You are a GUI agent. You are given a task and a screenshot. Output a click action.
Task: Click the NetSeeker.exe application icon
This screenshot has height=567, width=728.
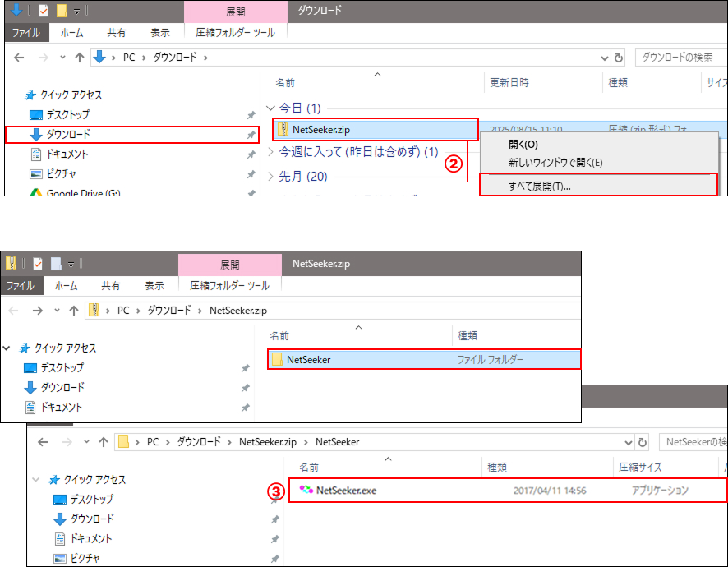pyautogui.click(x=306, y=491)
